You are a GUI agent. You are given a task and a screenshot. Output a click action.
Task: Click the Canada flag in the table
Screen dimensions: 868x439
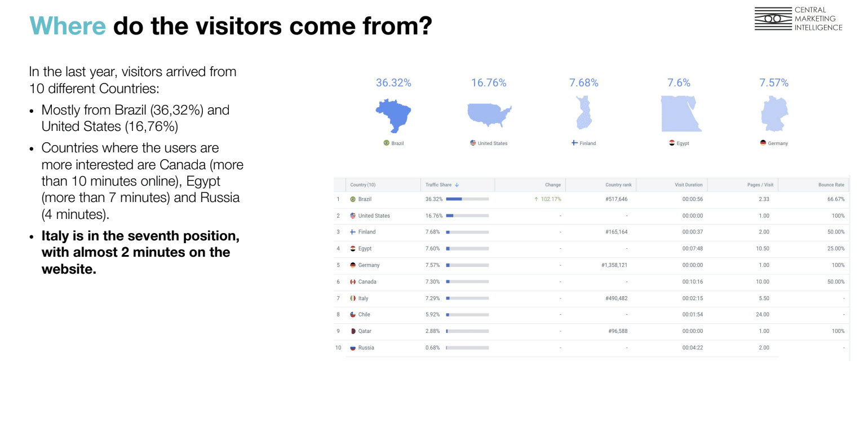click(353, 282)
